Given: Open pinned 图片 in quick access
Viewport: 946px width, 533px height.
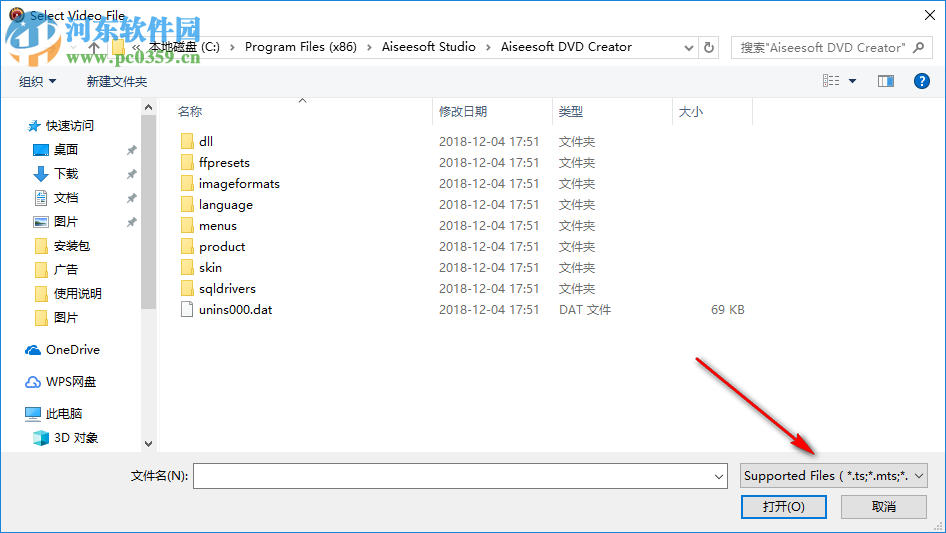Looking at the screenshot, I should (66, 222).
